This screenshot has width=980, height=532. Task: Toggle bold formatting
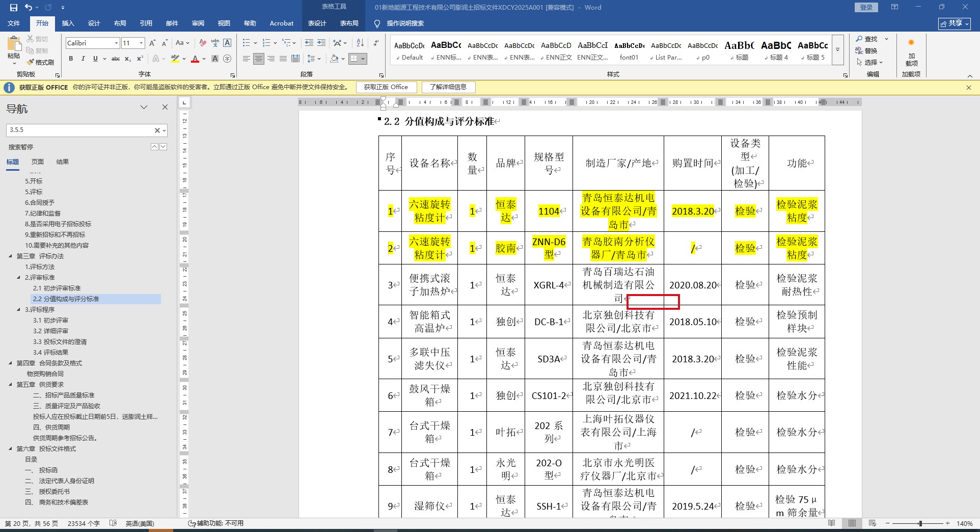point(71,59)
